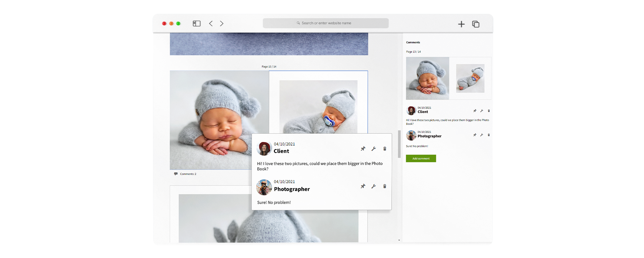Open the Comments panel header
The width and height of the screenshot is (644, 258).
(x=413, y=42)
